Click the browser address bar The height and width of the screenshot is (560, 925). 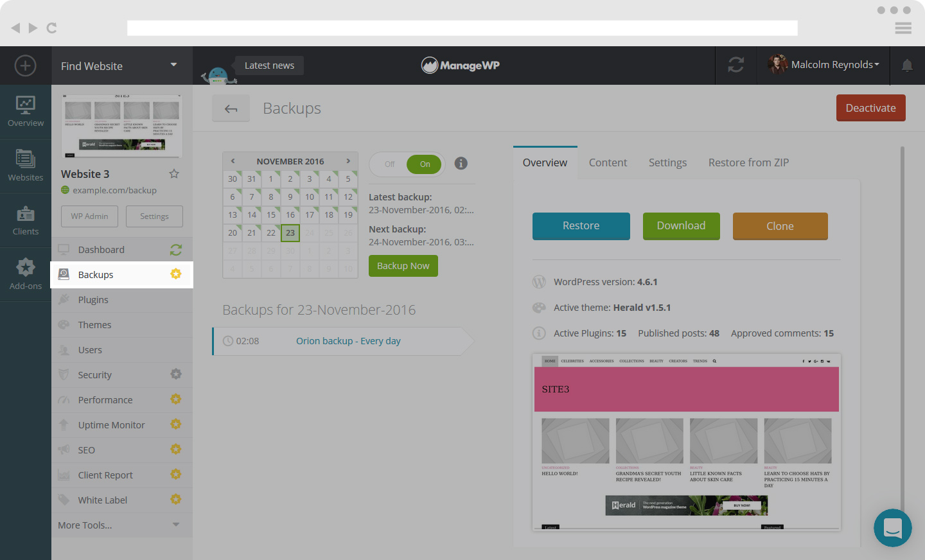pyautogui.click(x=463, y=28)
